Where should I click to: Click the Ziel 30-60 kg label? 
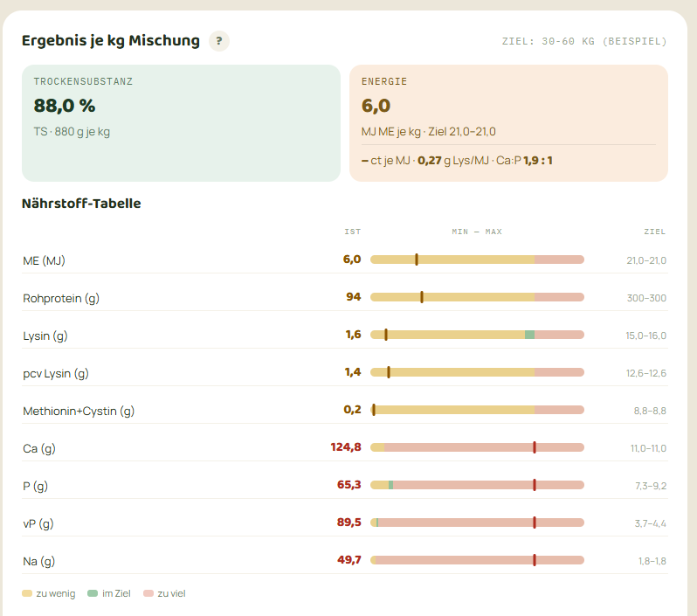584,41
